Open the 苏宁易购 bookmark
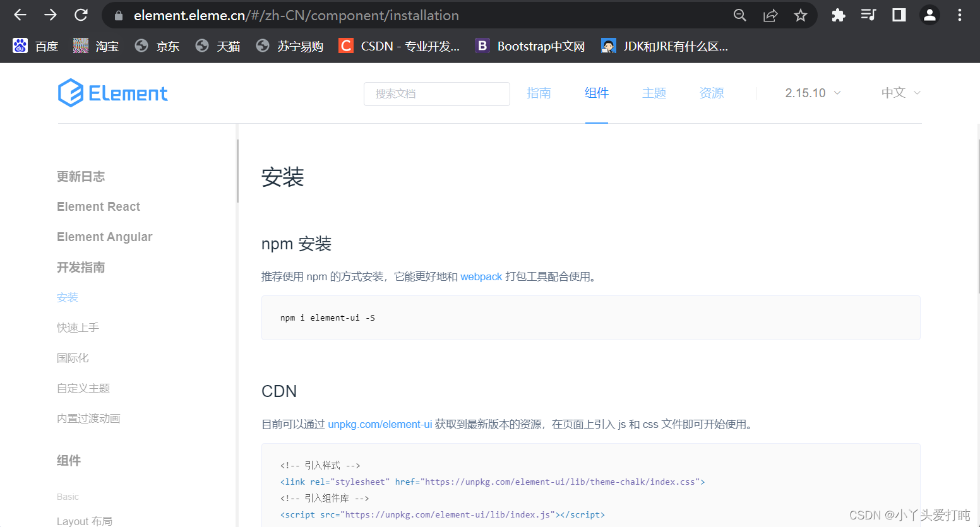 pos(289,46)
